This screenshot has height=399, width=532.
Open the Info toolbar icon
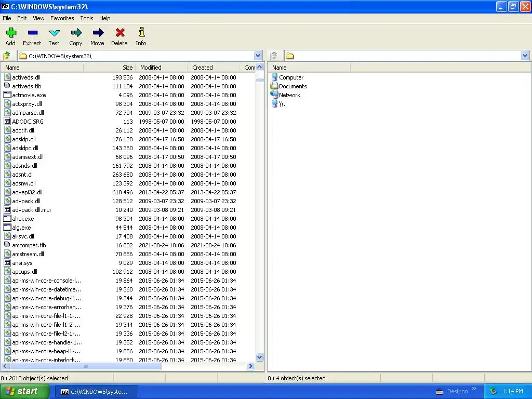[x=141, y=32]
